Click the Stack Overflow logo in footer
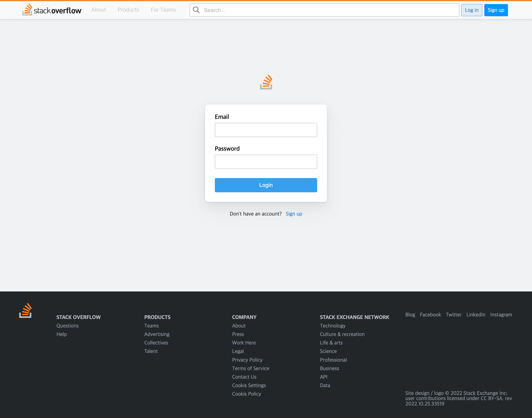Viewport: 532px width, 418px height. [x=25, y=310]
